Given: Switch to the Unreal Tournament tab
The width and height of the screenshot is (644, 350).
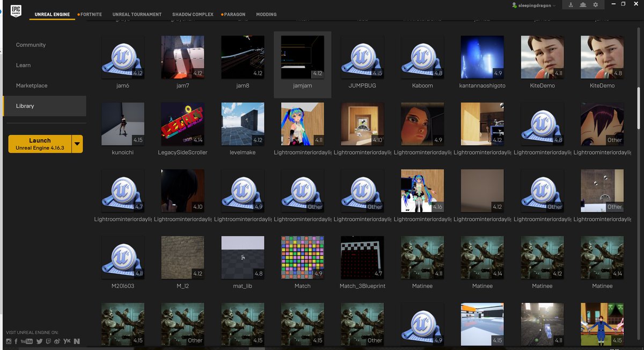Looking at the screenshot, I should click(x=137, y=14).
